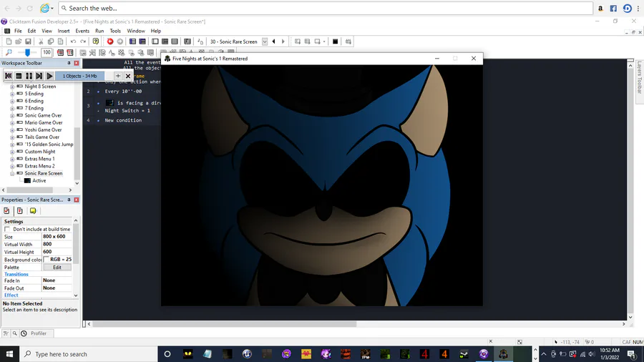The image size is (644, 362).
Task: Open the taskbar volume speaker icon
Action: coord(592,354)
